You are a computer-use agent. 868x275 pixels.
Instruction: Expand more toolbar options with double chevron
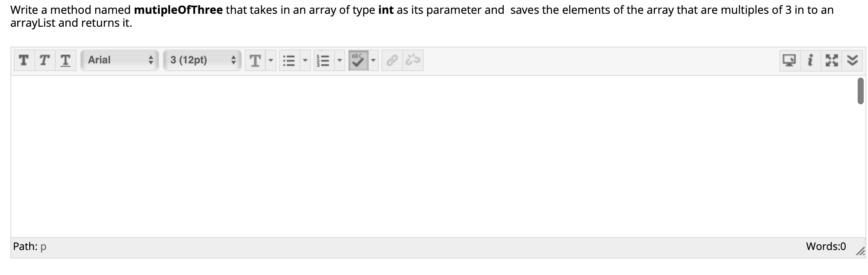click(852, 61)
